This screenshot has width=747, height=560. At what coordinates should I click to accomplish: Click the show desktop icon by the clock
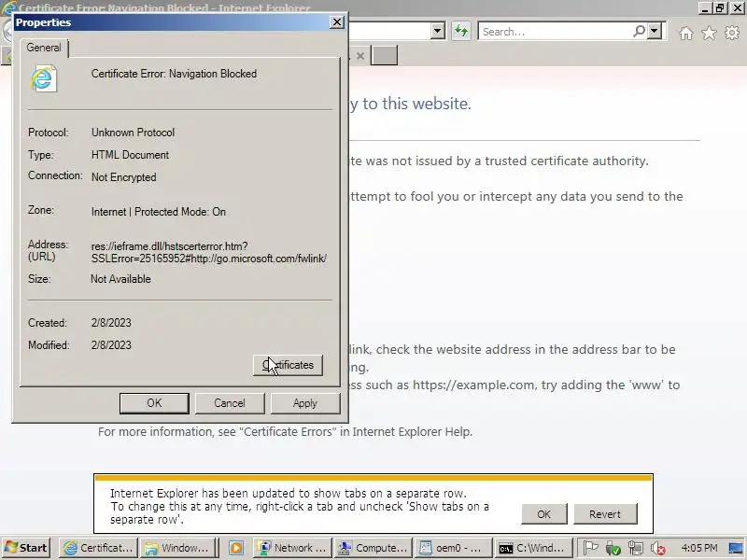coord(737,548)
